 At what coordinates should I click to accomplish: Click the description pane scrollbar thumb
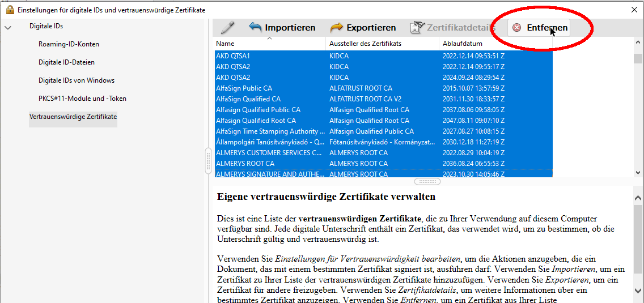(x=638, y=240)
